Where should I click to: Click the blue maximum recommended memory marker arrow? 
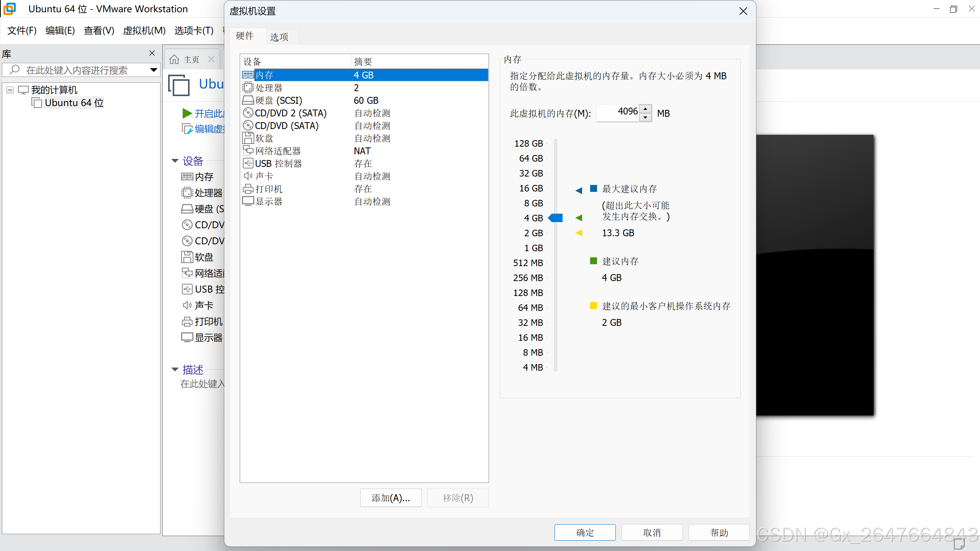pyautogui.click(x=579, y=190)
